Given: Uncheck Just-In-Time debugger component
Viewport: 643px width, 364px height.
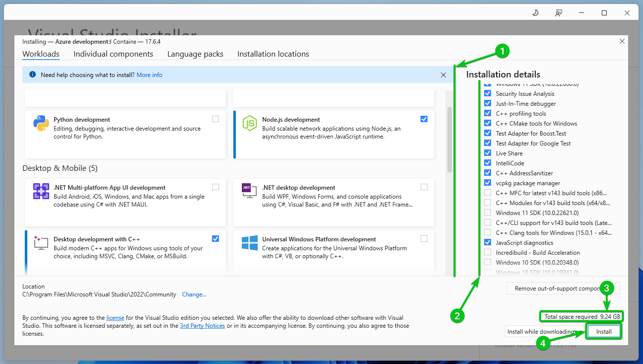Looking at the screenshot, I should coord(488,103).
